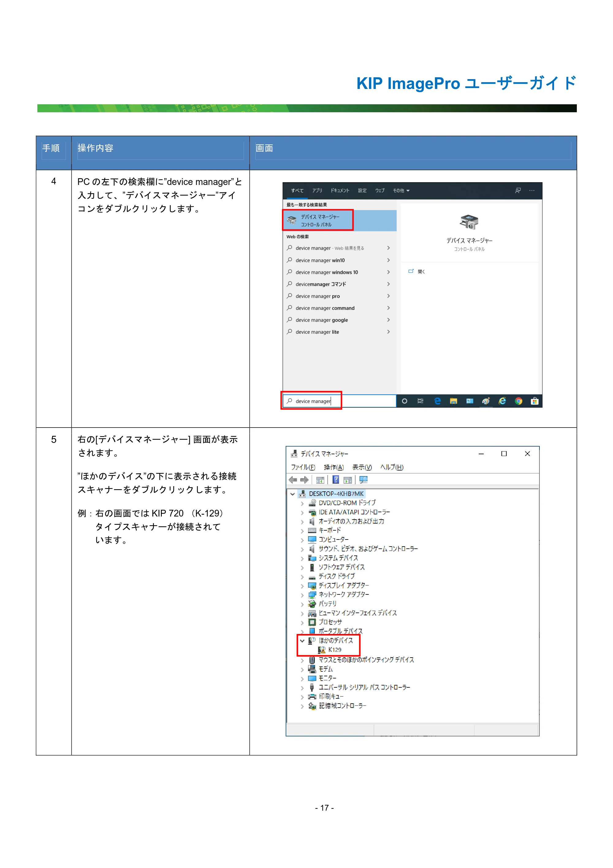Click the 'device manager' search input box

[x=339, y=401]
